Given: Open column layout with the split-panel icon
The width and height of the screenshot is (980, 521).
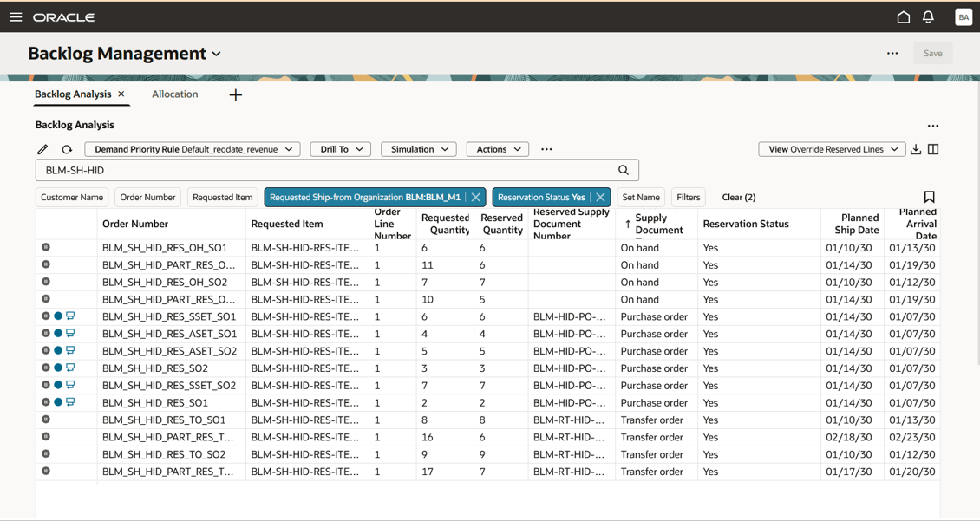Looking at the screenshot, I should [933, 148].
